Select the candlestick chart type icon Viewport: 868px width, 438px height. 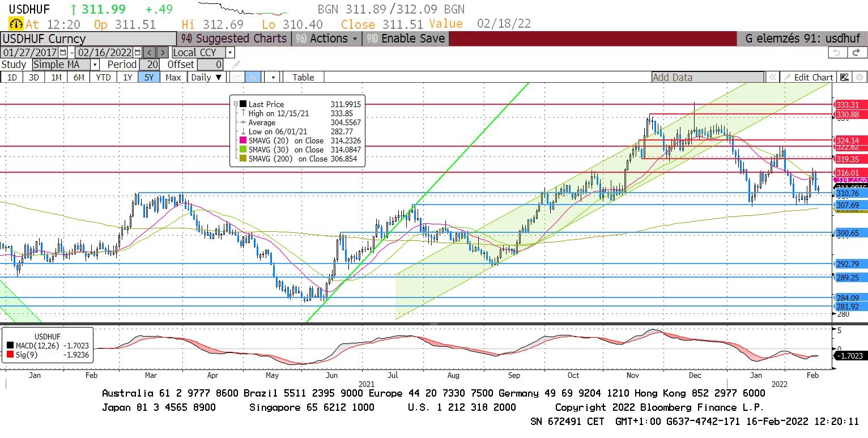[254, 77]
